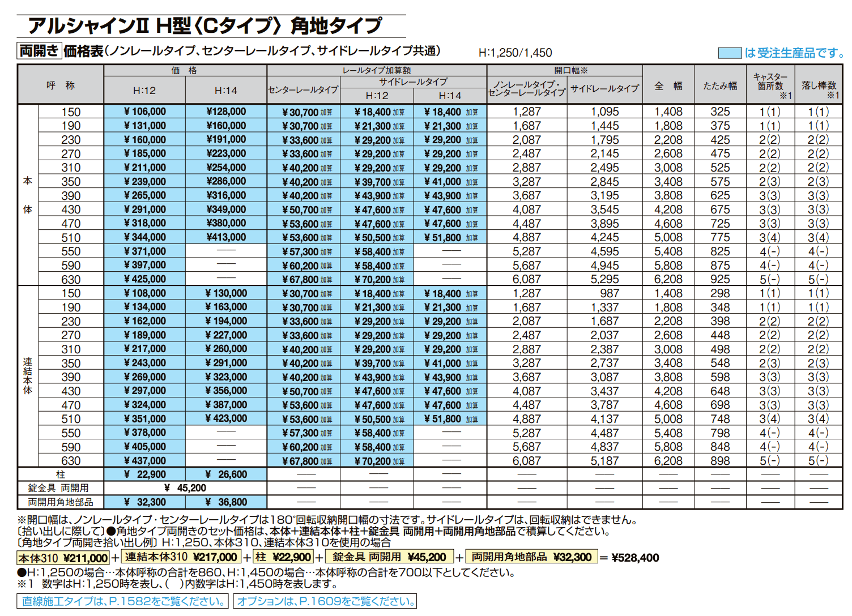Select the H:12 price header
This screenshot has height=616, width=852.
click(x=143, y=89)
